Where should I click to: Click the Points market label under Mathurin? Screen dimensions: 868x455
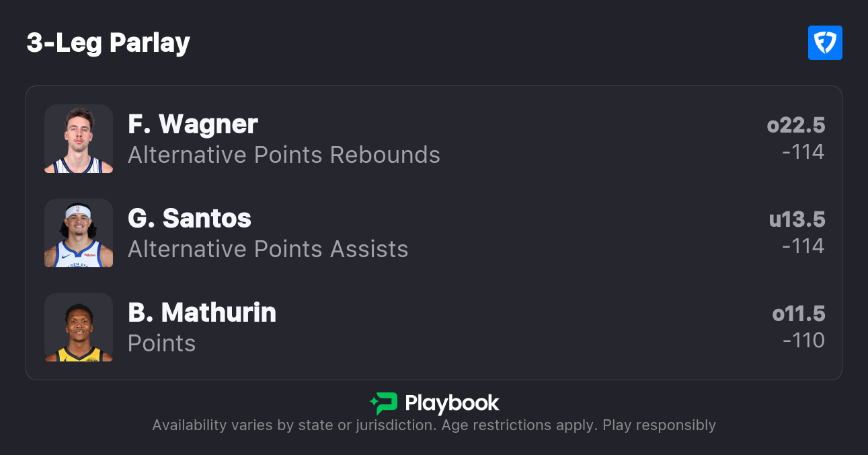click(x=161, y=343)
